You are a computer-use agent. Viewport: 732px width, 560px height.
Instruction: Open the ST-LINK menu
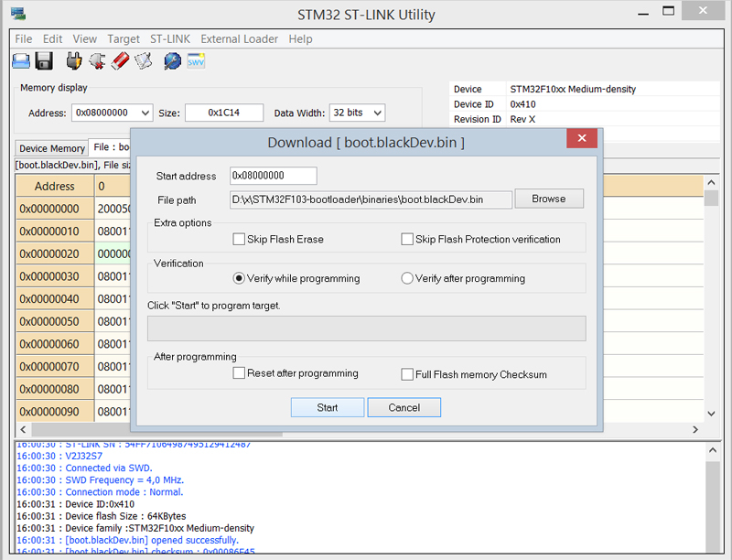pyautogui.click(x=170, y=39)
